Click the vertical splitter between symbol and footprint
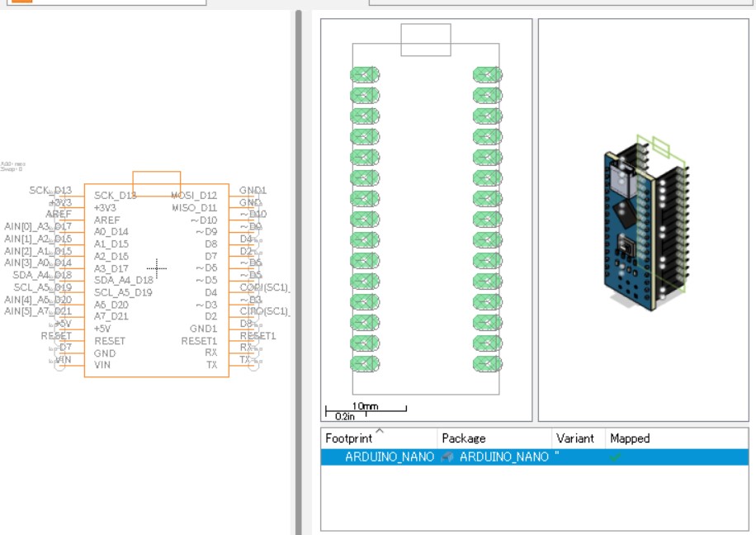 299,272
